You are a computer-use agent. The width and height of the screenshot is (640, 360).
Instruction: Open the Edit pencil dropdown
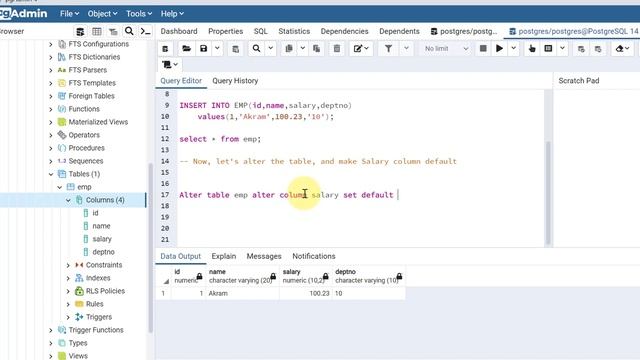click(x=361, y=49)
